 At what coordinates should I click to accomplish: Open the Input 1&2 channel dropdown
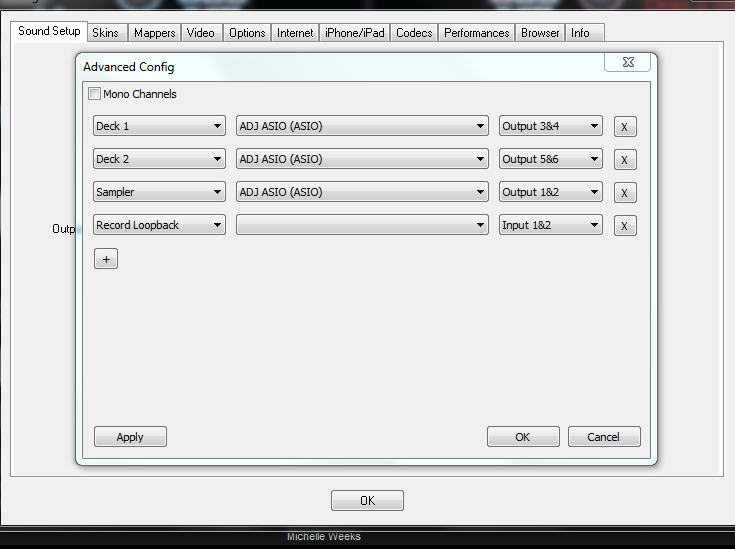551,225
